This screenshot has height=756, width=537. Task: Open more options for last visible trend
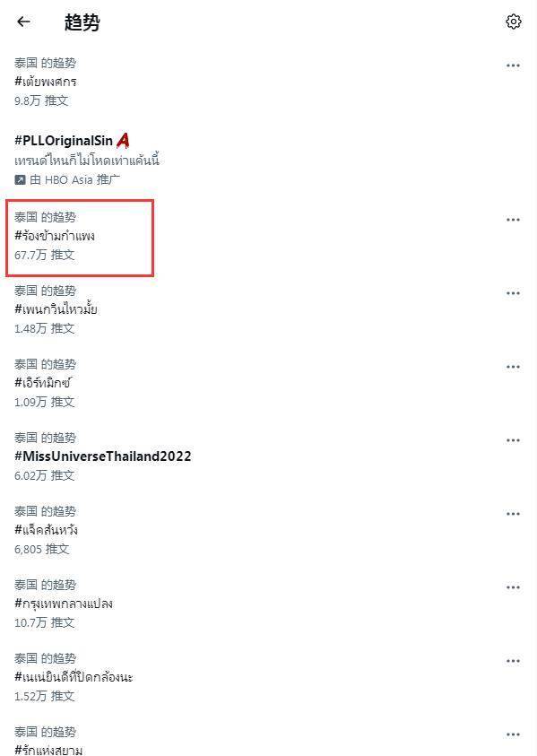[513, 734]
